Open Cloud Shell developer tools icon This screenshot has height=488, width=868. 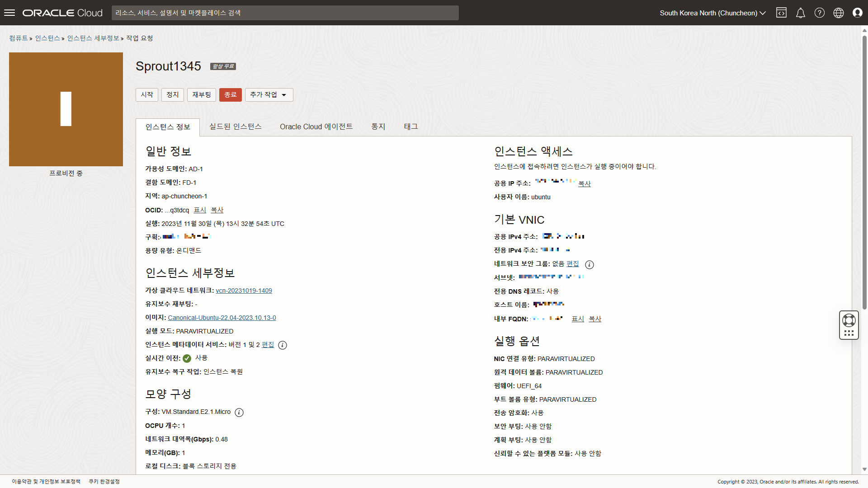coord(781,13)
